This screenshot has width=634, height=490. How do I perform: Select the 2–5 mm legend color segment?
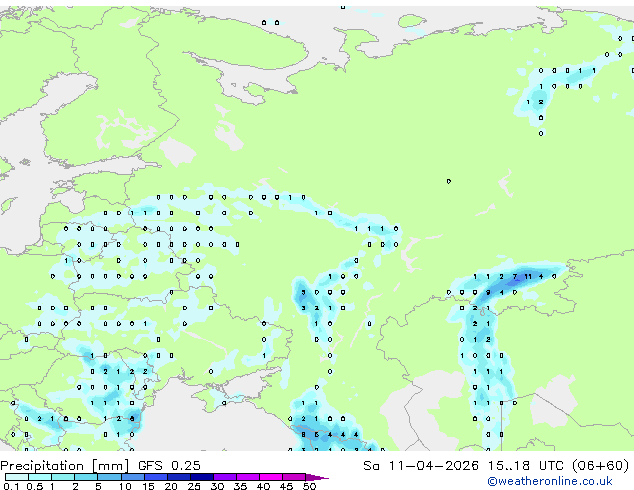point(86,477)
